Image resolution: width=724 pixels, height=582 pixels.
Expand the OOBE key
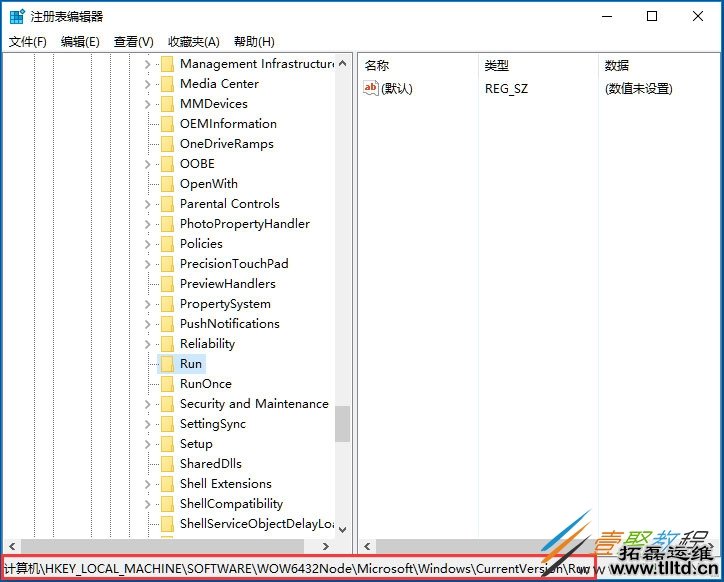click(x=147, y=164)
